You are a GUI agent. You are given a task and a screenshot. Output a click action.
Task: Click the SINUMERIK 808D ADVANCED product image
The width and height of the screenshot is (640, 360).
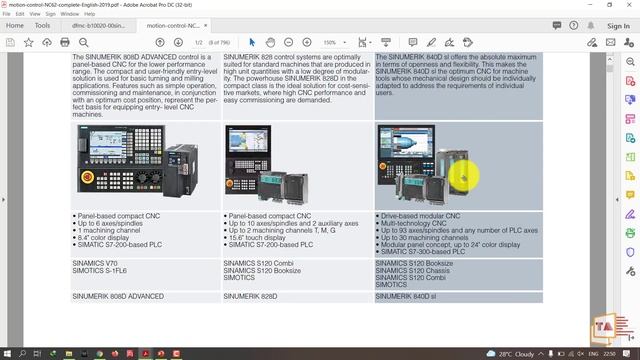[x=138, y=162]
